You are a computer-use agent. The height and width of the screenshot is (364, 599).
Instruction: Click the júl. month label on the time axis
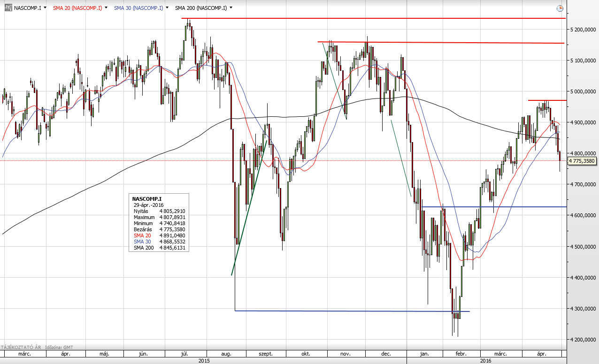pos(185,354)
